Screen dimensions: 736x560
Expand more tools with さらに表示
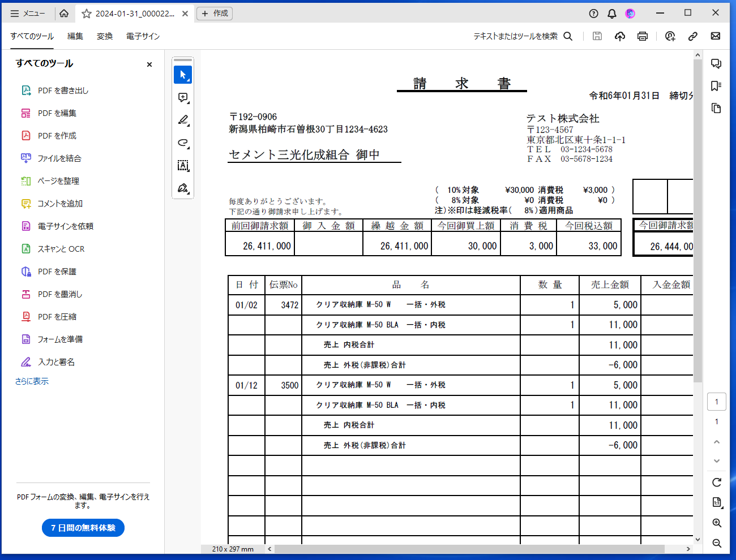32,381
